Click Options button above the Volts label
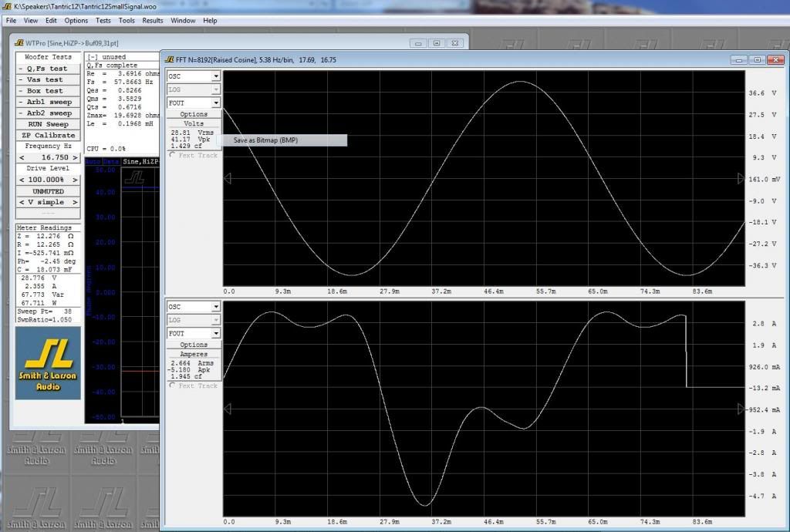This screenshot has width=790, height=532. coord(194,114)
